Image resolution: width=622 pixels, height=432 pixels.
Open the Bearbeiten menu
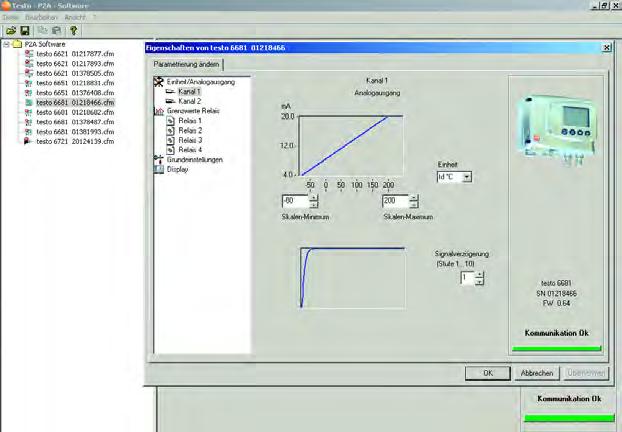(41, 17)
